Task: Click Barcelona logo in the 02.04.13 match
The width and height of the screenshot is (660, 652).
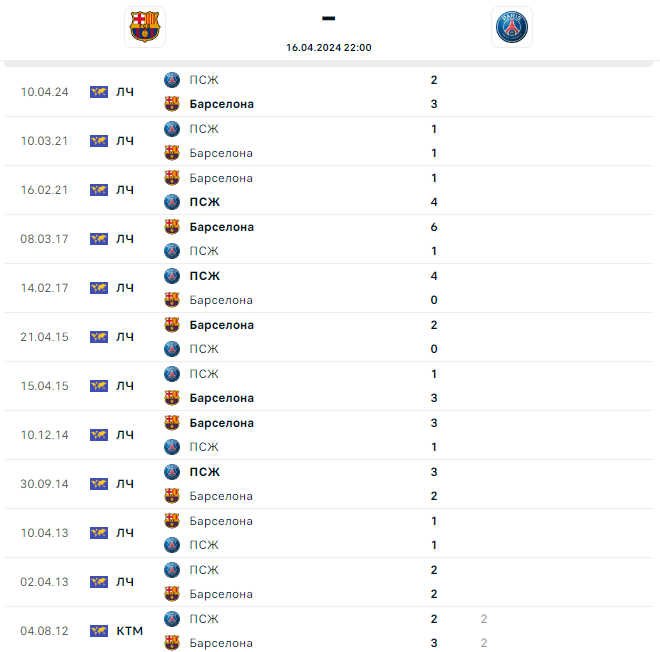Action: [x=172, y=594]
